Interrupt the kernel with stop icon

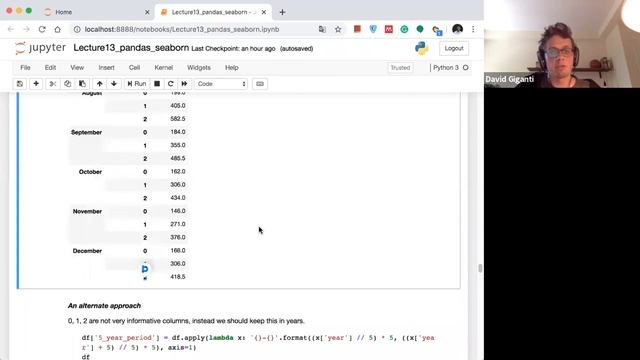click(157, 84)
